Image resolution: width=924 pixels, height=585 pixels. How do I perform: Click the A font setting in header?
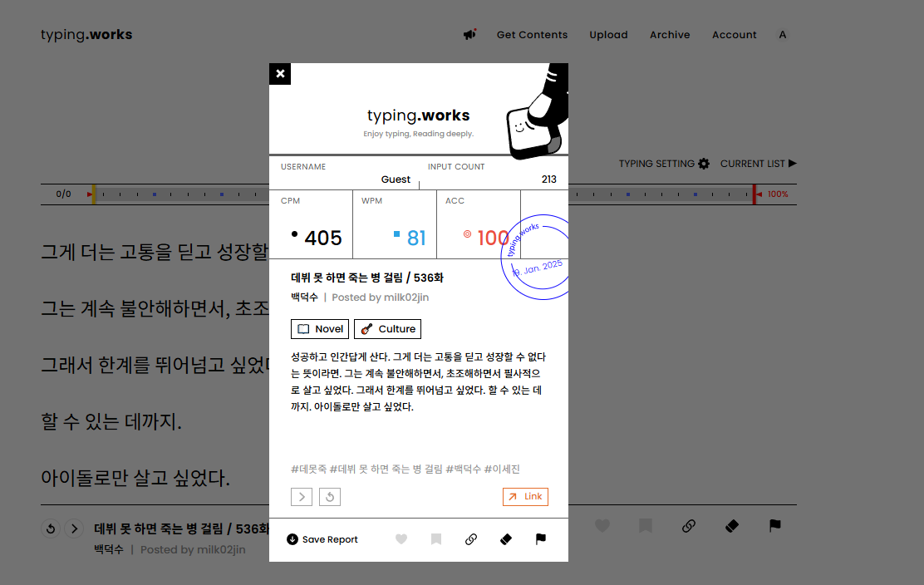pyautogui.click(x=783, y=35)
